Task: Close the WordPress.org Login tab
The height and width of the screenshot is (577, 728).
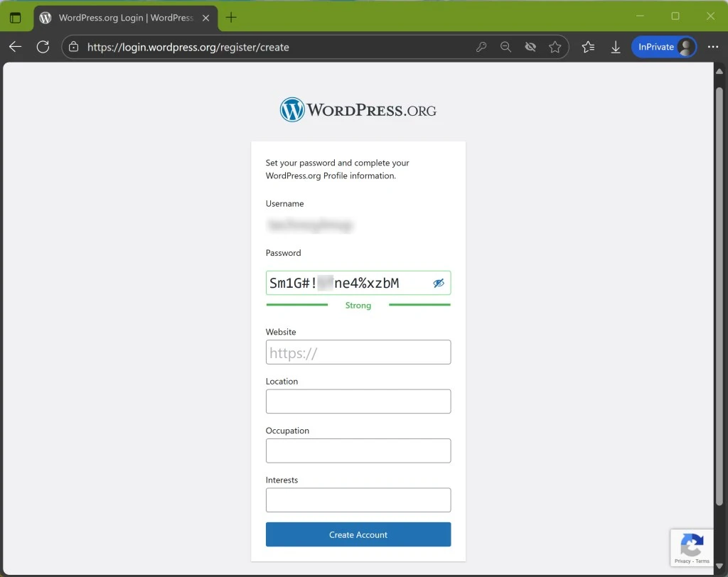Action: tap(206, 17)
